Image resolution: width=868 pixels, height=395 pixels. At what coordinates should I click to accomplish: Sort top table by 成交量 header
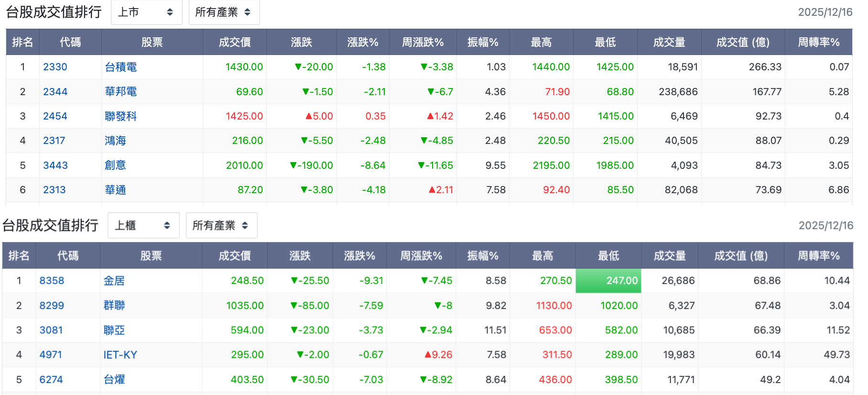tap(669, 42)
